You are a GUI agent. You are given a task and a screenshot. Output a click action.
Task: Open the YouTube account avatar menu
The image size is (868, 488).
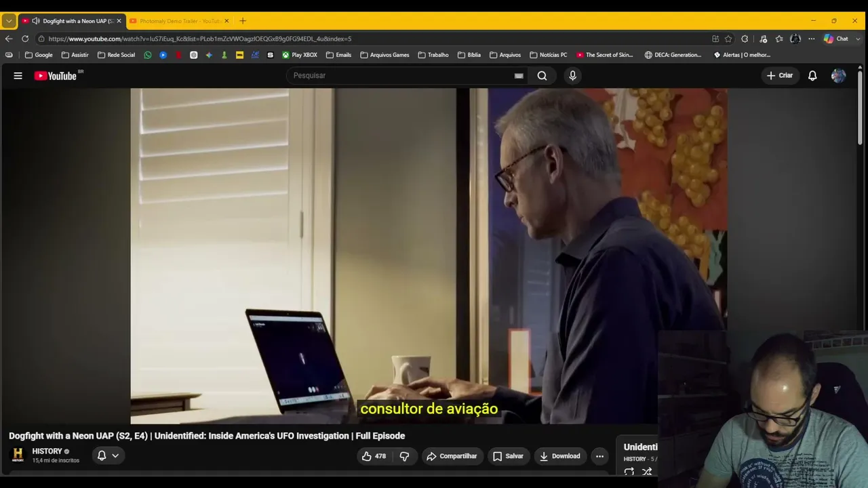(x=838, y=76)
